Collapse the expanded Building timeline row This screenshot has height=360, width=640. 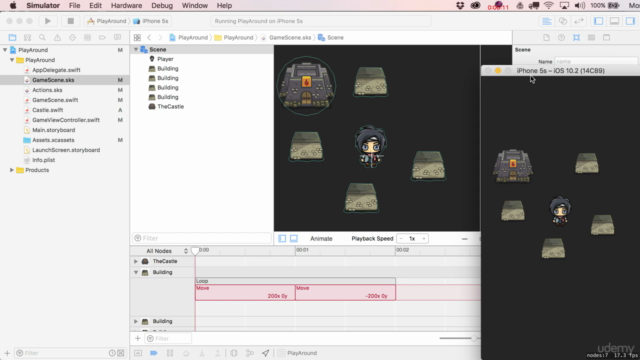click(136, 272)
